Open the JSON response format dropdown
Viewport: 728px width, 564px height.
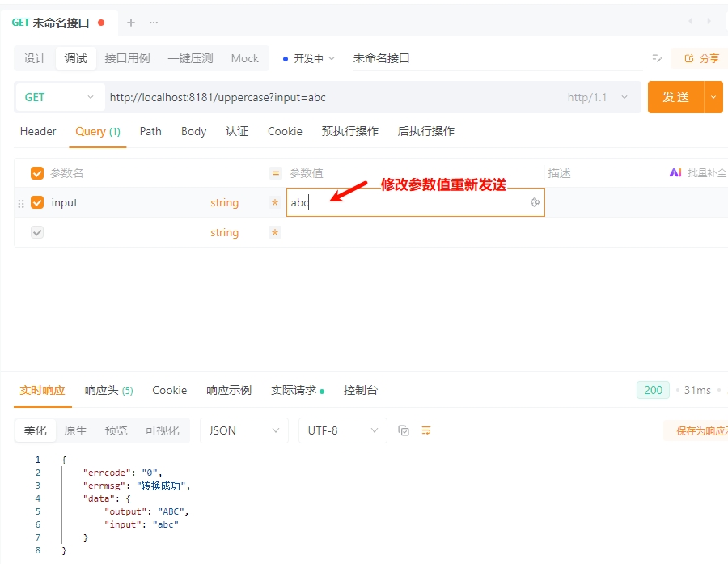[x=243, y=430]
